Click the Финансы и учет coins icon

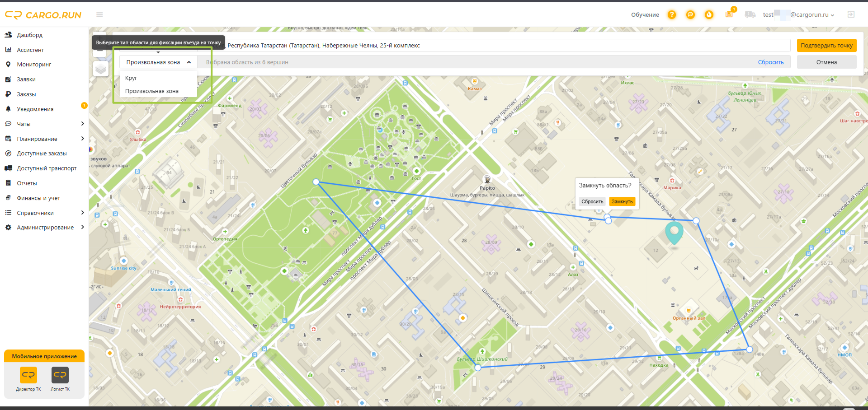pyautogui.click(x=8, y=198)
